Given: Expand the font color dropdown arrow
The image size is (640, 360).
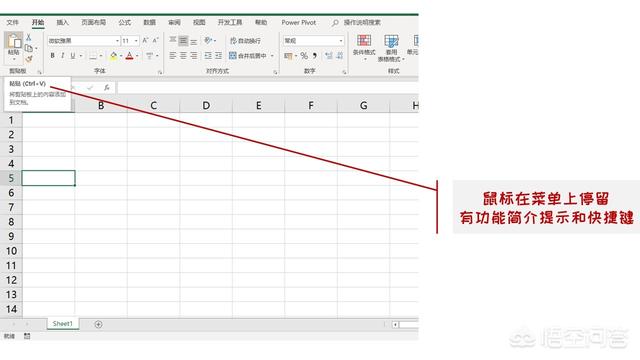Looking at the screenshot, I should point(137,56).
